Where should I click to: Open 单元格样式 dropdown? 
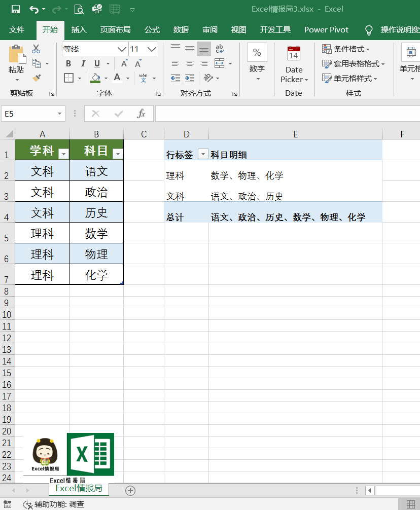tap(349, 79)
